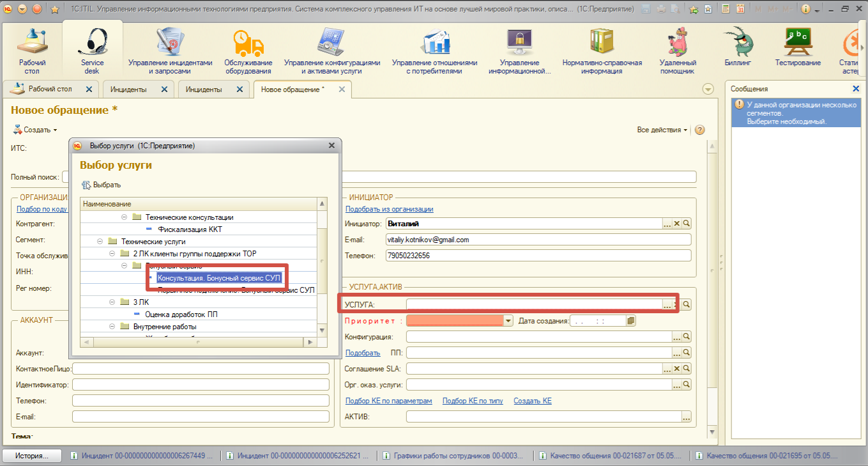Screen dimensions: 868x466
Task: Click into the E-mail field of initiator
Action: coord(538,240)
